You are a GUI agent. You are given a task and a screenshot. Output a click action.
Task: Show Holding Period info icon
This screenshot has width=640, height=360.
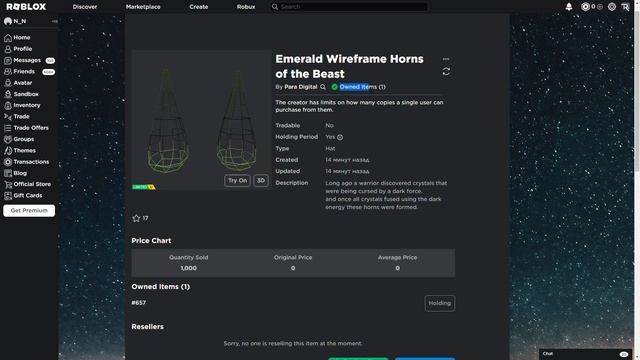pos(340,138)
